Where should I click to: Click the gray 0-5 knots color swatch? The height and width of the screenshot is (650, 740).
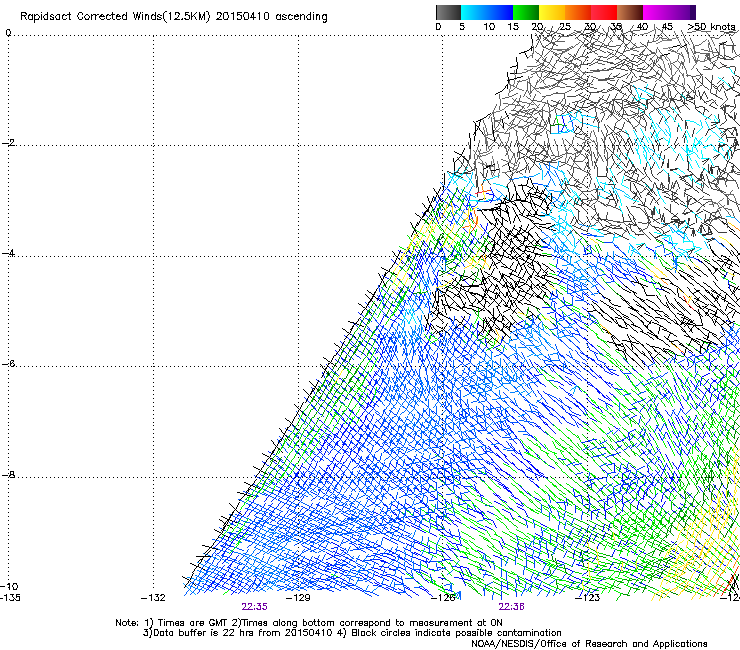pos(448,12)
